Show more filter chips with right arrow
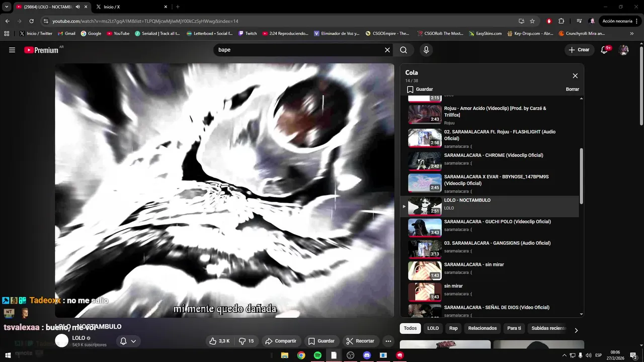The image size is (644, 362). tap(576, 330)
